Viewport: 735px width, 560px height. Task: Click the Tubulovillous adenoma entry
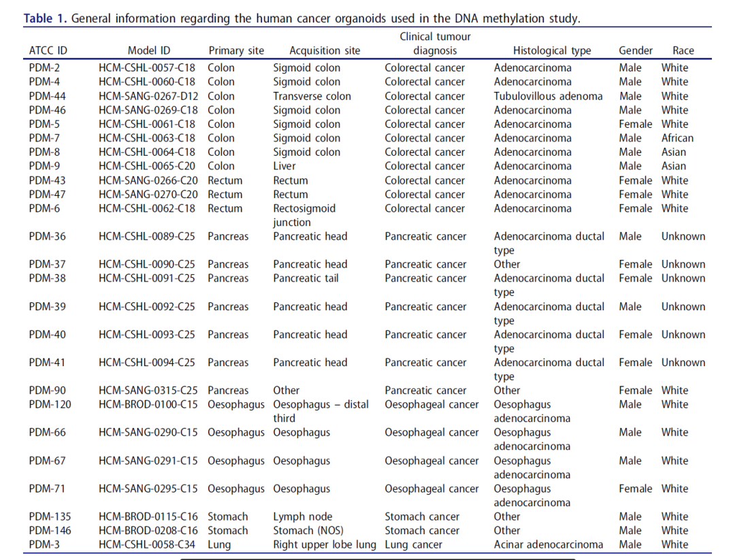point(548,96)
